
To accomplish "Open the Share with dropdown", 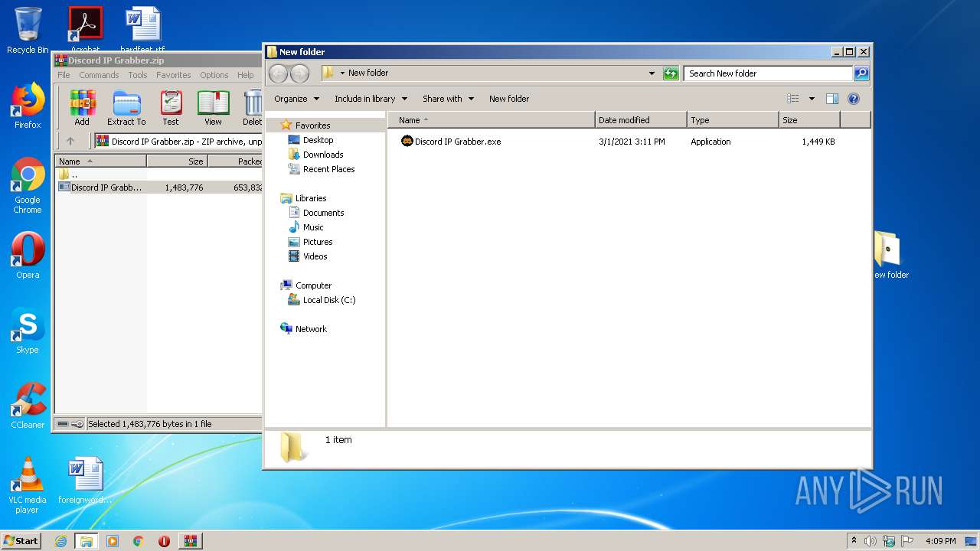I will 449,99.
